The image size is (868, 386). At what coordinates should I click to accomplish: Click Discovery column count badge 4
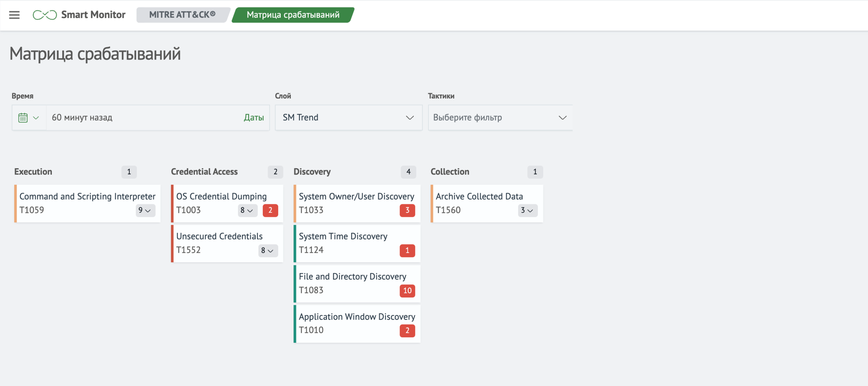408,172
